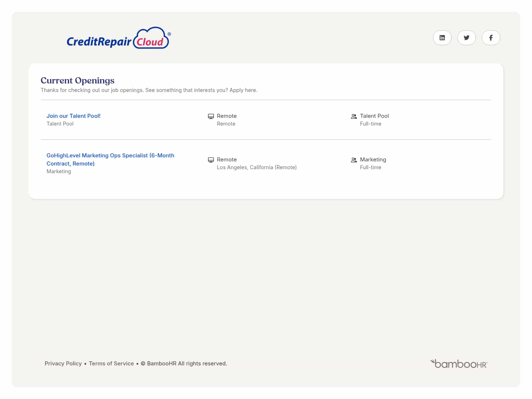Click people icon beside Marketing department
The width and height of the screenshot is (532, 399).
click(x=354, y=160)
